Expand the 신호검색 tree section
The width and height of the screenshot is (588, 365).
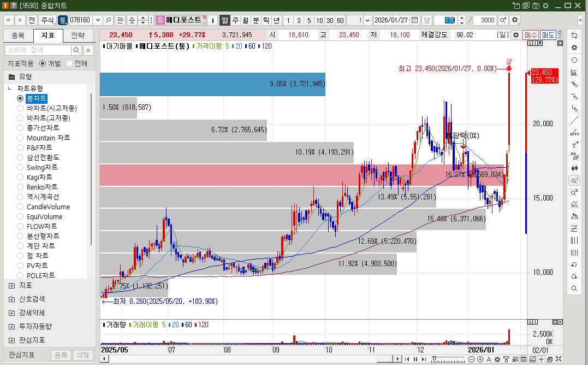pyautogui.click(x=11, y=299)
